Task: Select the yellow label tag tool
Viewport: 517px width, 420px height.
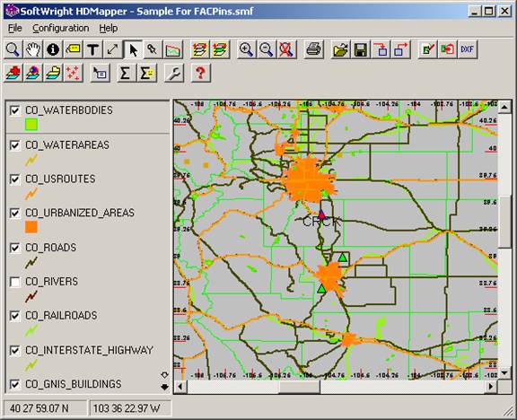Action: coord(73,49)
